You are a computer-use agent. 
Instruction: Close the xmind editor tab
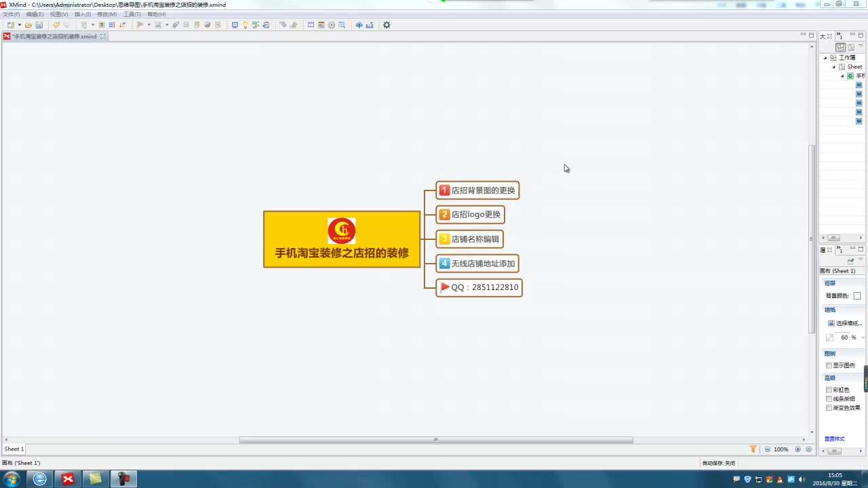[x=103, y=37]
